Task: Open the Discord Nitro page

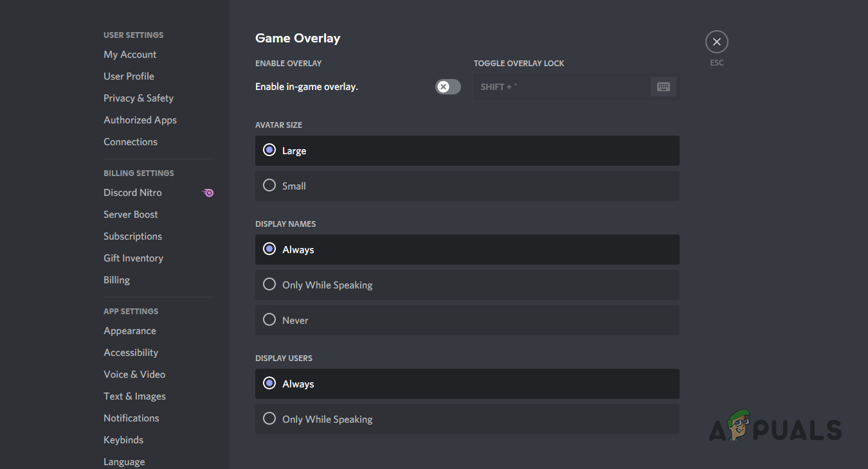Action: 132,192
